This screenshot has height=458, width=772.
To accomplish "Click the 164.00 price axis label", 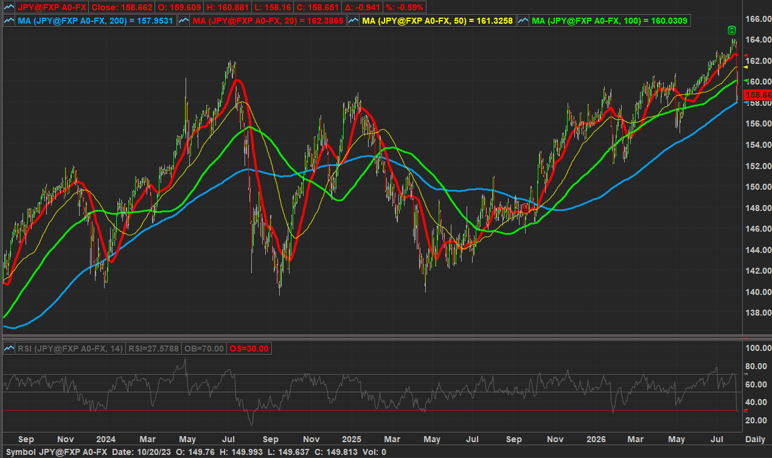I will 758,40.
